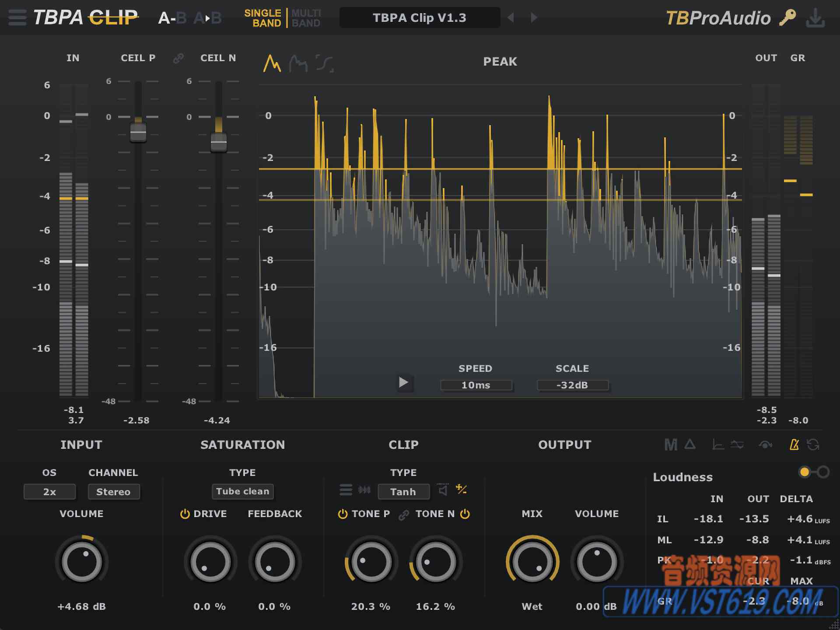Open the SCALE -32dB dropdown
Image resolution: width=840 pixels, height=630 pixels.
click(x=572, y=385)
